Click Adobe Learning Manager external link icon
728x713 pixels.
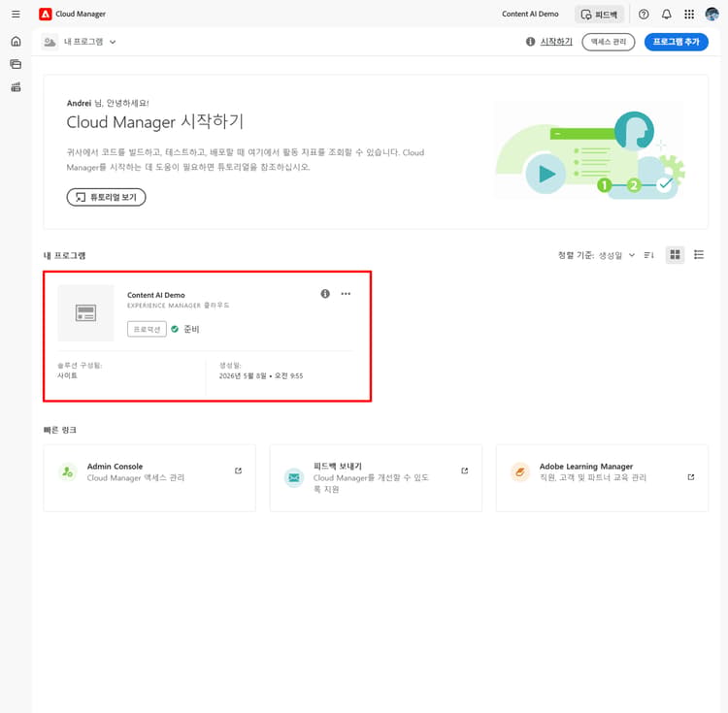click(691, 477)
